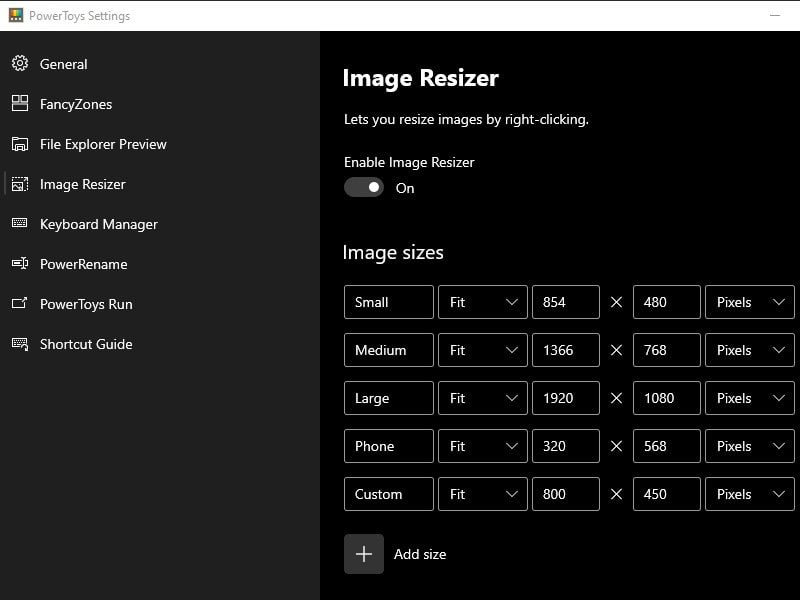The image size is (800, 600).
Task: Click the Keyboard Manager keyboard icon
Action: (x=20, y=223)
